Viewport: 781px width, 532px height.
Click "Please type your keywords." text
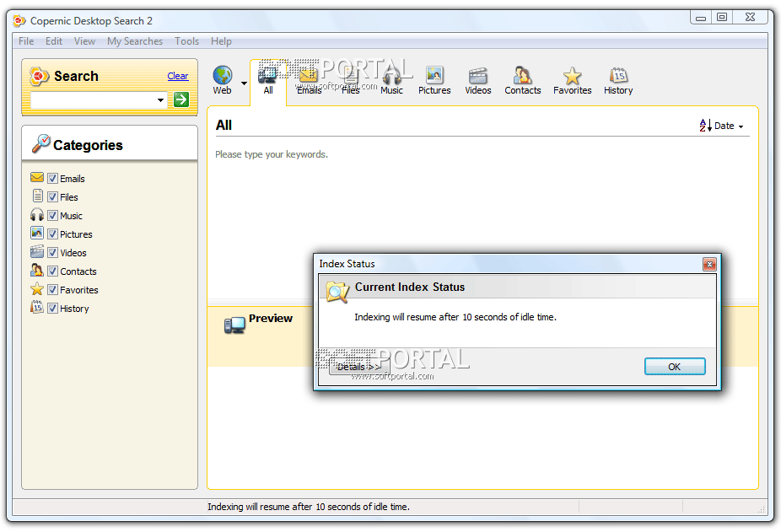point(272,154)
